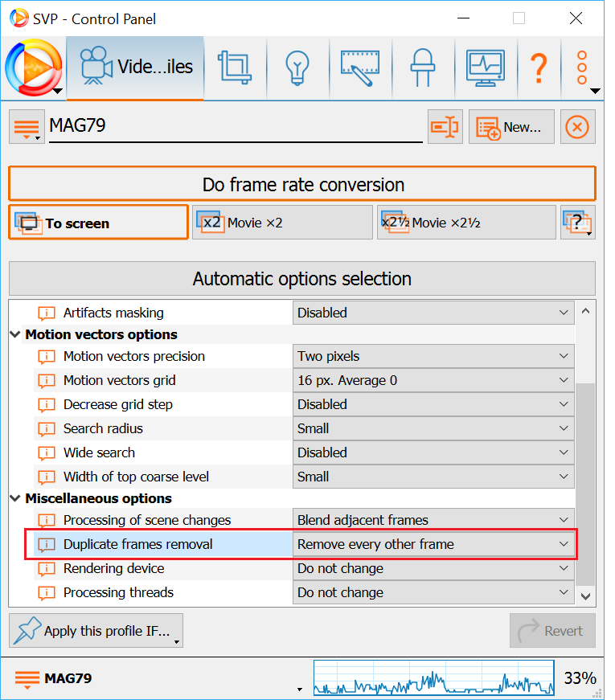Open the Duplicate frames removal dropdown
Image resolution: width=615 pixels, height=700 pixels.
coord(433,544)
